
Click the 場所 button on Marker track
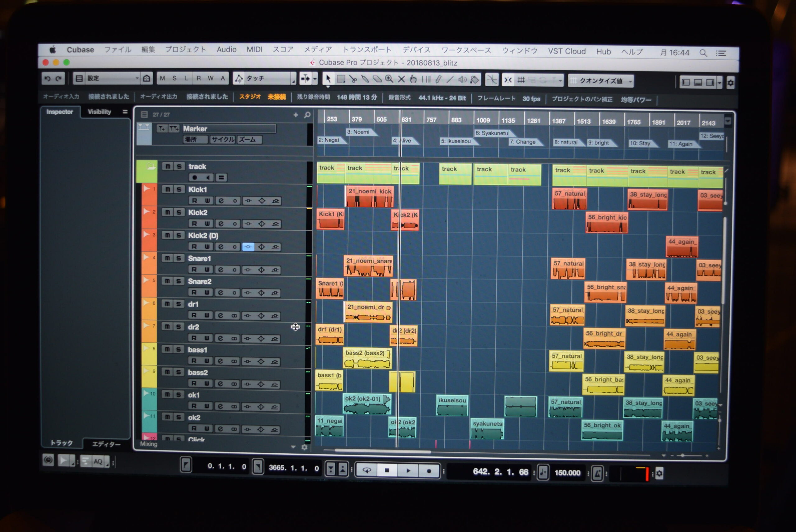tap(196, 139)
